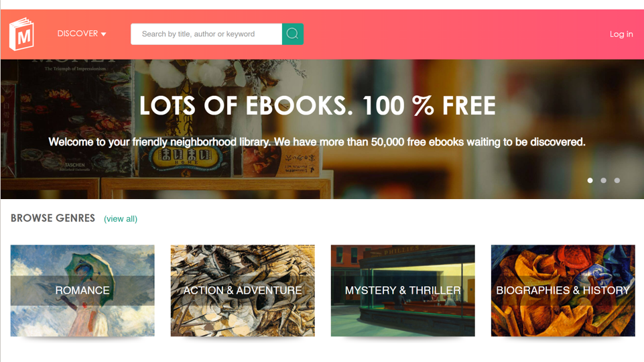Screen dimensions: 644x362
Task: Open the Log in link
Action: 621,34
